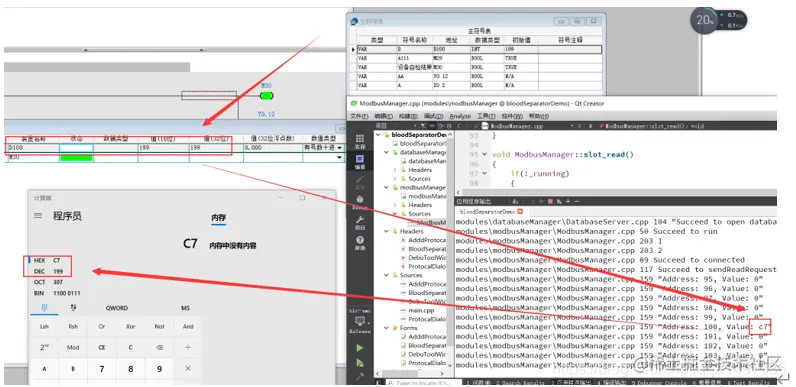Image resolution: width=796 pixels, height=387 pixels.
Task: Click the network speed 20% floating widget
Action: click(705, 21)
